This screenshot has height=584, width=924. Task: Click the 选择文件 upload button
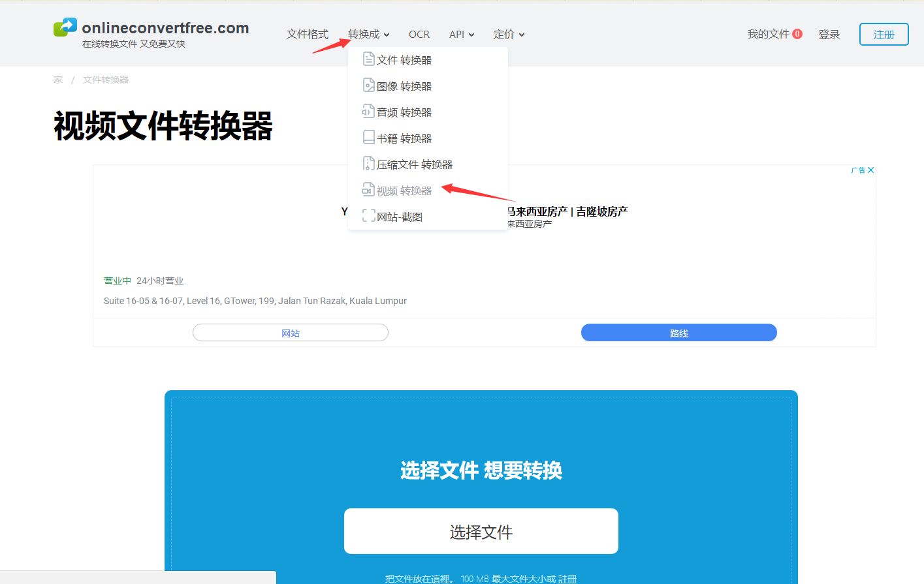coord(481,531)
